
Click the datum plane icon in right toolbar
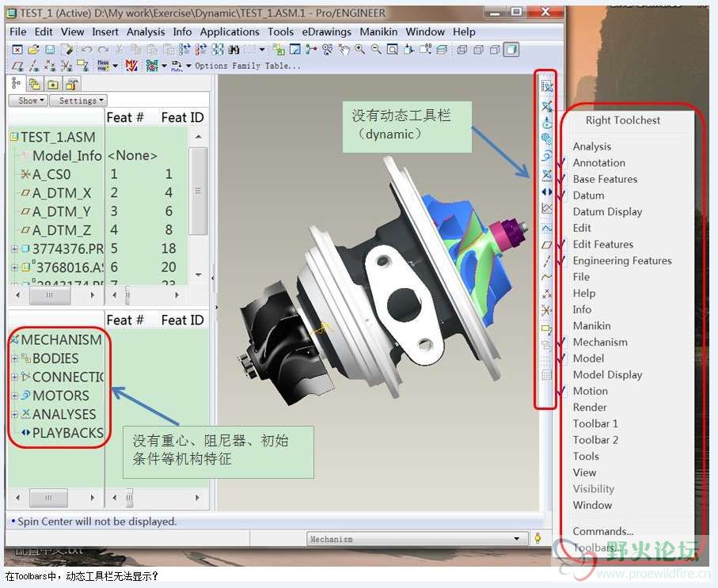[546, 245]
